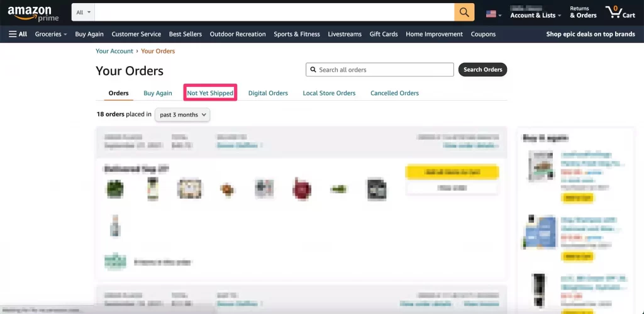Expand the Groceries navigation dropdown

(x=51, y=34)
